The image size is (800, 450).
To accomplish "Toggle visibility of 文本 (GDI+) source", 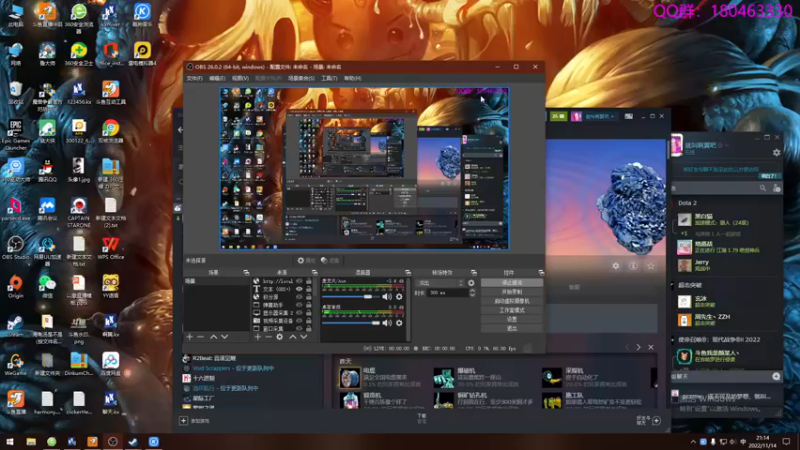I will [299, 289].
